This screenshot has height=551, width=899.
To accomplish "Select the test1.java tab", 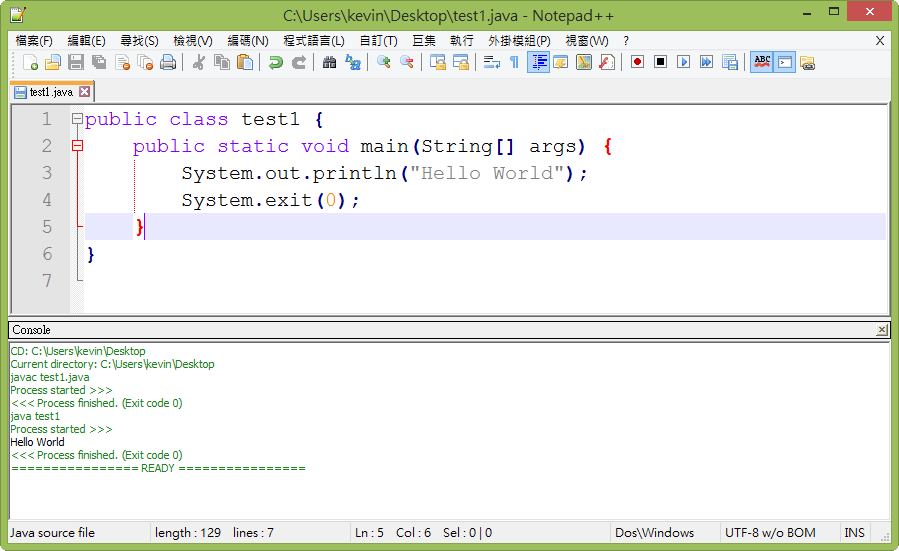I will tap(51, 92).
